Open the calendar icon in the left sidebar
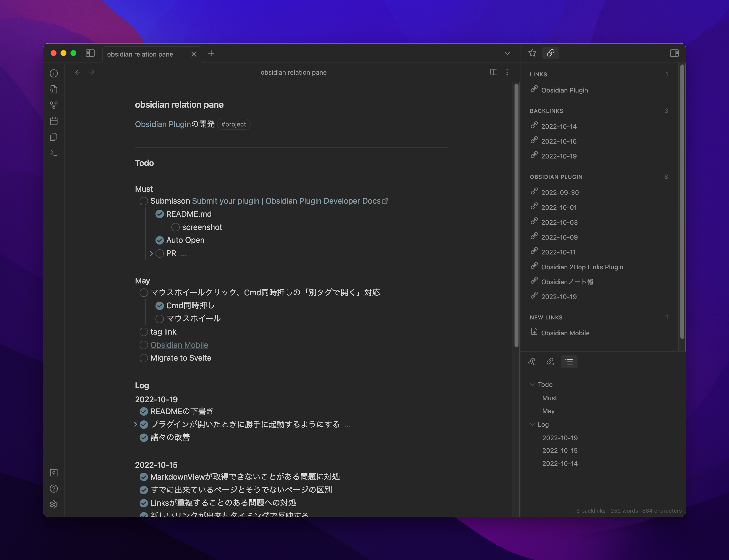 coord(54,121)
